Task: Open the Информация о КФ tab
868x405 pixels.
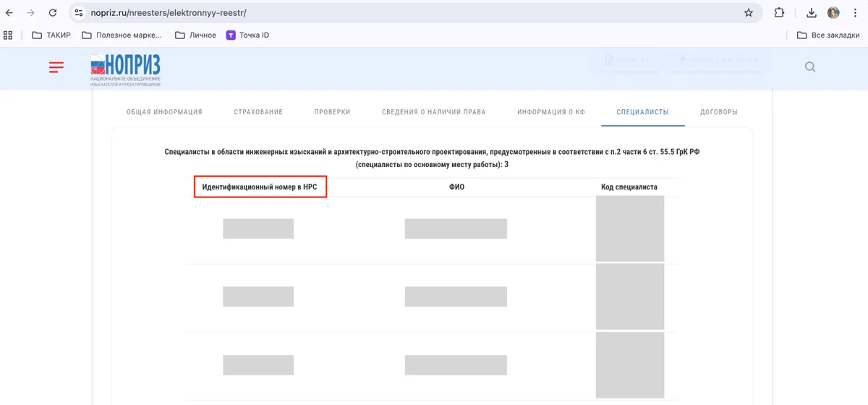Action: tap(551, 112)
